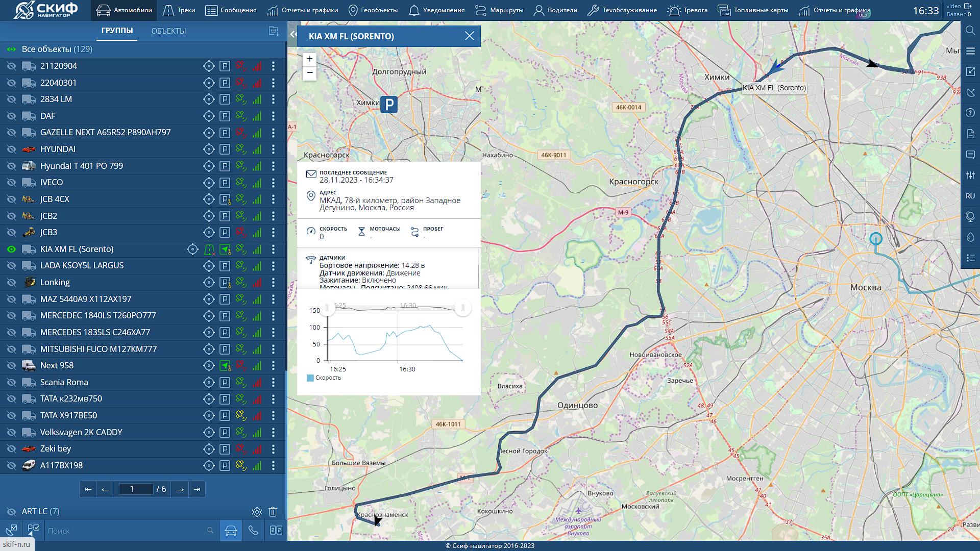Show track icon for KIA XM FL (Sorento)
980x551 pixels.
(209, 249)
